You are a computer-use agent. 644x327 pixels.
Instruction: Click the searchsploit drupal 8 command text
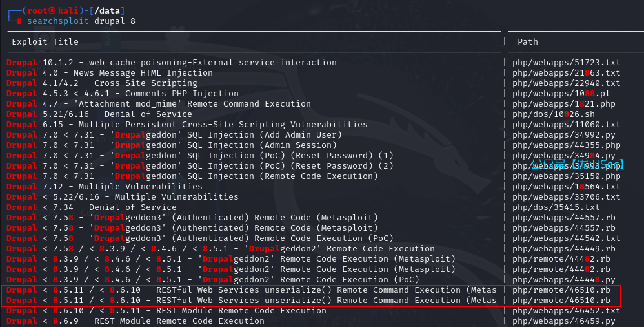(x=81, y=21)
